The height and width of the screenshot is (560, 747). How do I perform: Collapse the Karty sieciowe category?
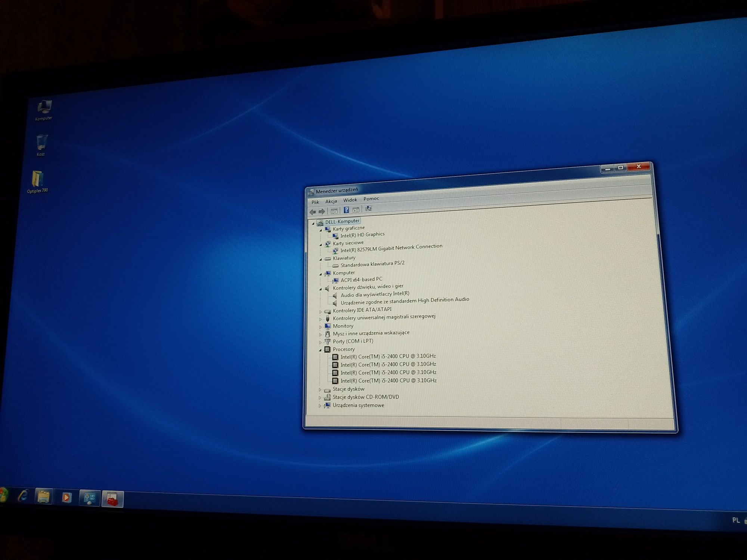pos(320,245)
